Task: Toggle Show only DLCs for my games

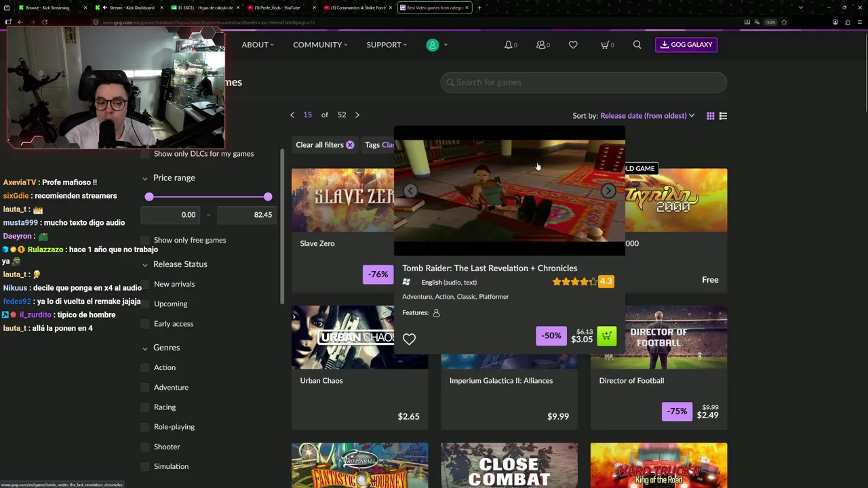Action: [x=145, y=154]
